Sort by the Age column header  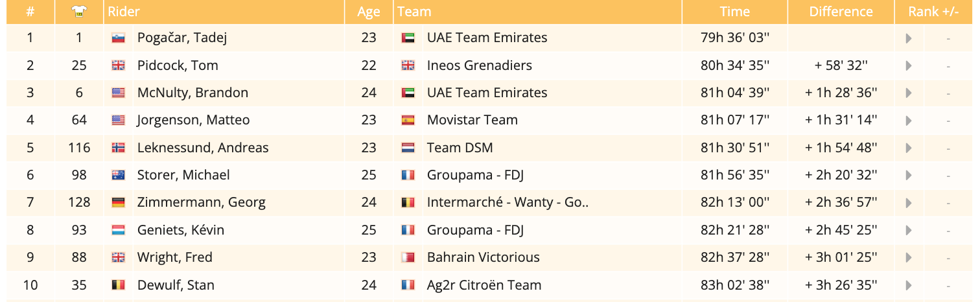pyautogui.click(x=368, y=12)
